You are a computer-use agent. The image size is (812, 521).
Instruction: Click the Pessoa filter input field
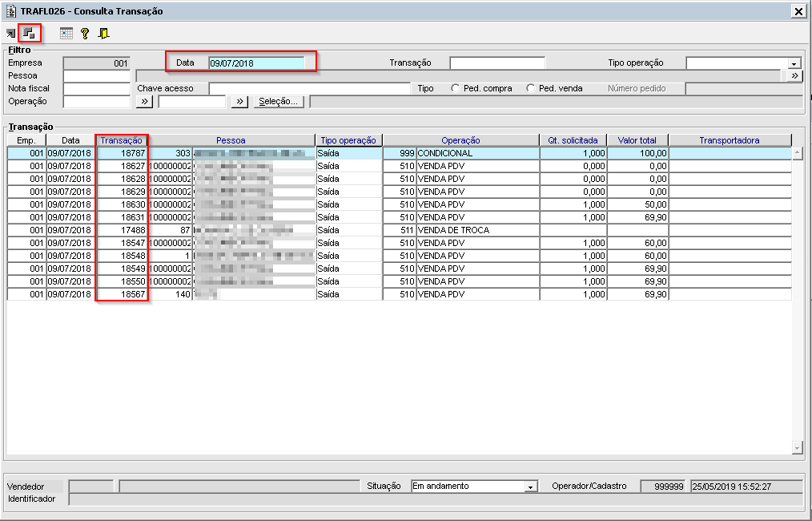(96, 75)
